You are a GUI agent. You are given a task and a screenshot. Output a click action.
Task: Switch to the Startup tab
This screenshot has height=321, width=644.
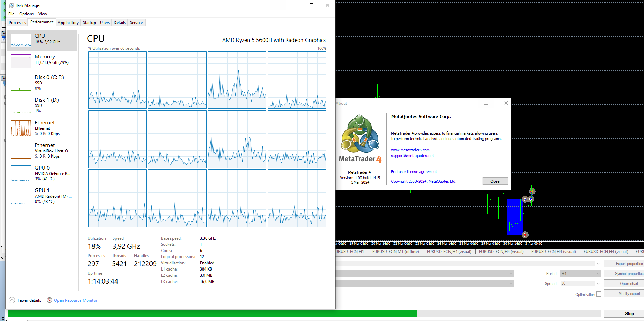click(89, 23)
